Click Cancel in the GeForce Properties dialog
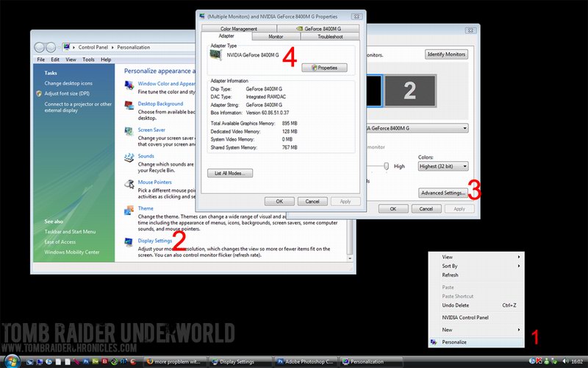Image resolution: width=588 pixels, height=368 pixels. pyautogui.click(x=312, y=201)
